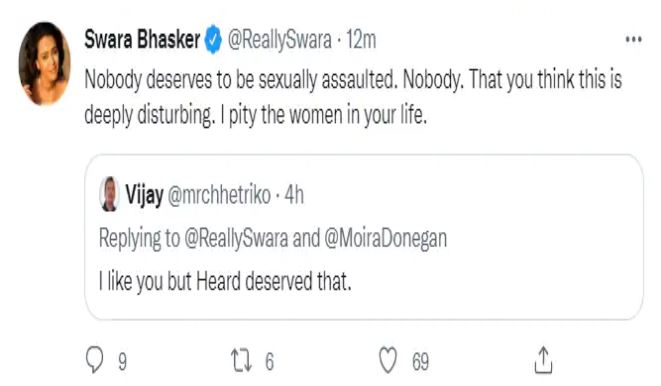
Task: Open @ReallySwara mention in reply line
Action: point(236,239)
